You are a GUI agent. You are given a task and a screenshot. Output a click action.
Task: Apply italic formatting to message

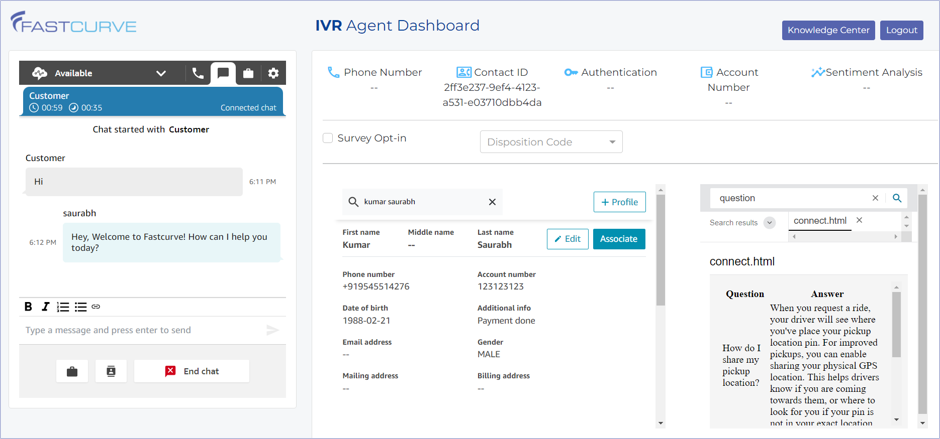45,307
